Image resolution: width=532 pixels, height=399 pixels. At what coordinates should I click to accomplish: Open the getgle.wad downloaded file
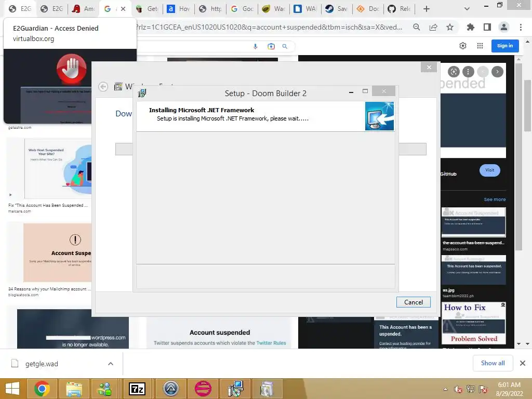coord(42,364)
